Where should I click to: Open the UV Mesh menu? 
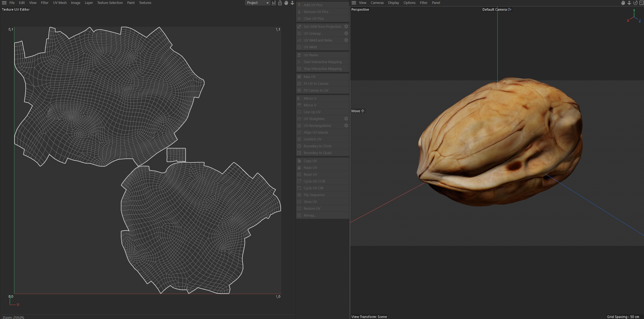[60, 3]
